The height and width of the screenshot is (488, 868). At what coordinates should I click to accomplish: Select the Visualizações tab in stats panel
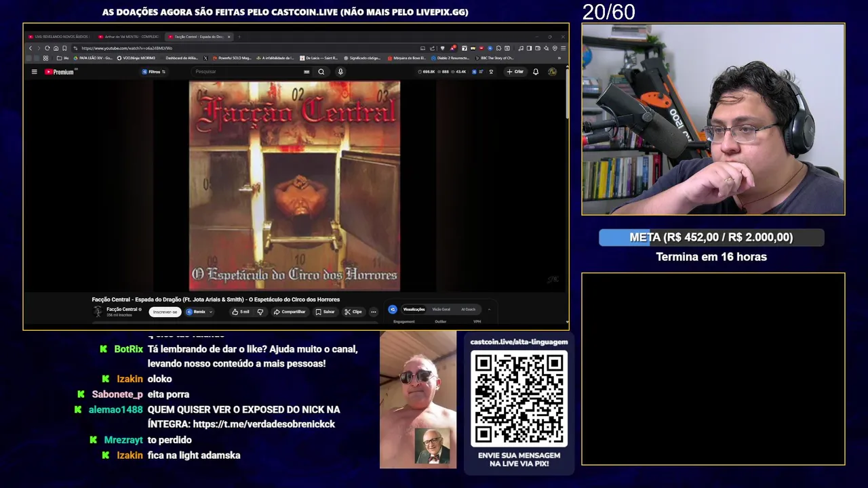click(x=414, y=309)
